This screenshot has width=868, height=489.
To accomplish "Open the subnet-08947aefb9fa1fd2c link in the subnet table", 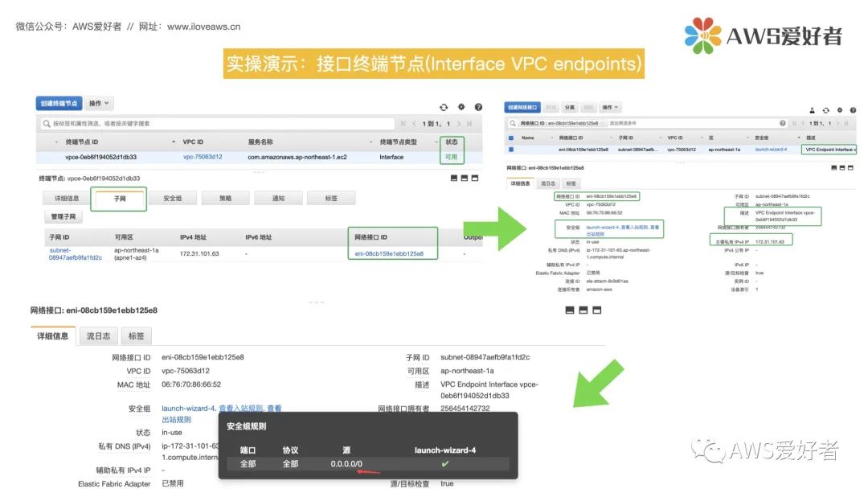I will [76, 254].
